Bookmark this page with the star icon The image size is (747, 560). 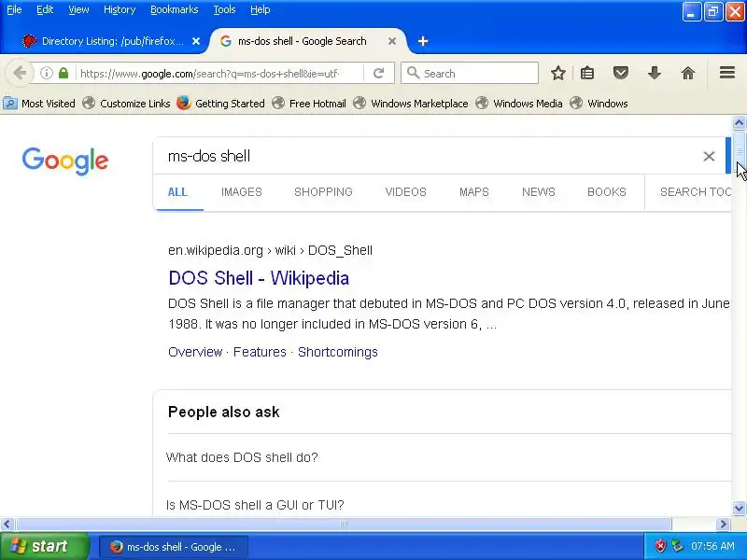(557, 74)
